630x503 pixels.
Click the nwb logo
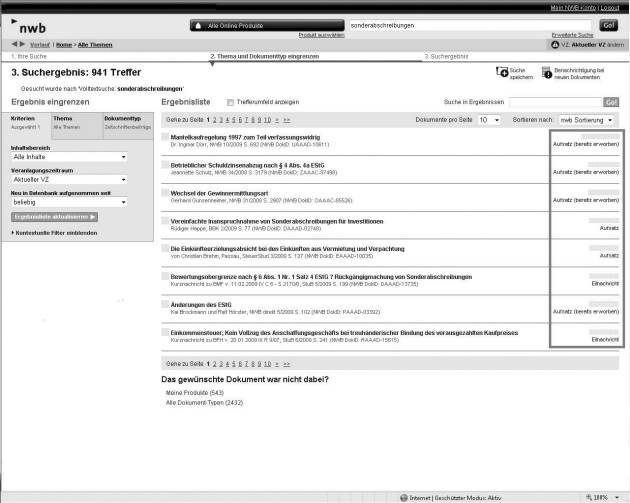click(31, 25)
